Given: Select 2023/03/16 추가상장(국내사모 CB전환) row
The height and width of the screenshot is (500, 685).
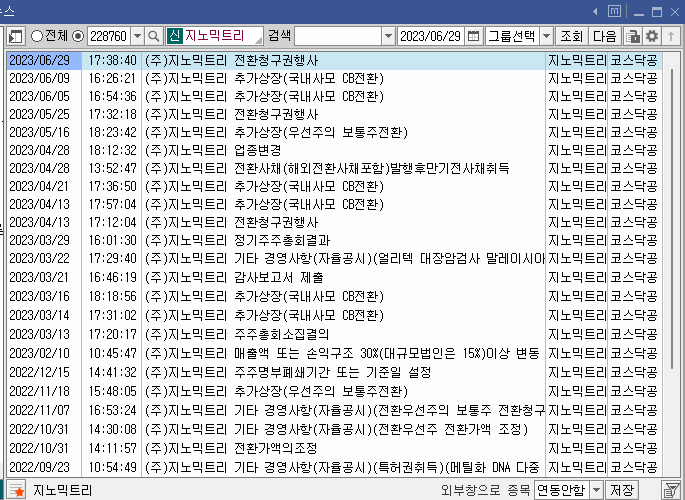Looking at the screenshot, I should point(334,297).
